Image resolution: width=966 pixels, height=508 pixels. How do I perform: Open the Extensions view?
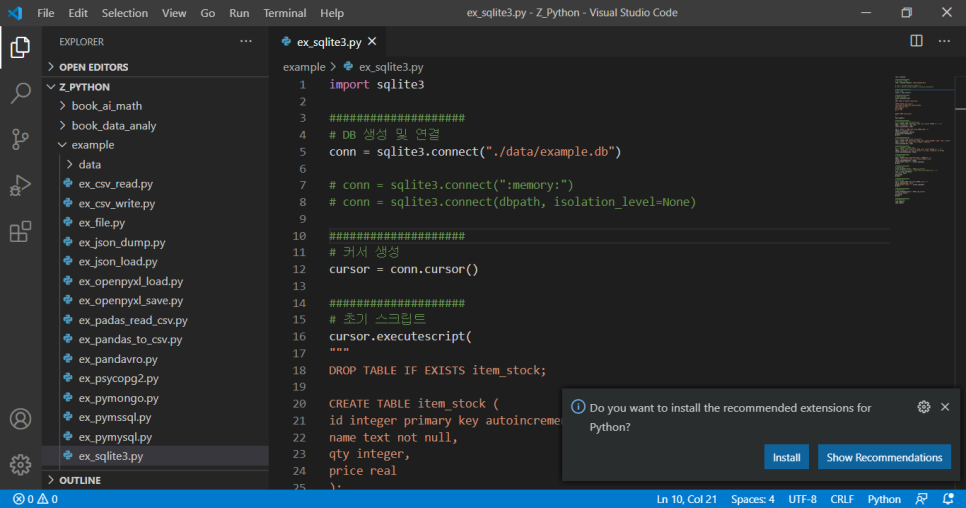point(20,232)
